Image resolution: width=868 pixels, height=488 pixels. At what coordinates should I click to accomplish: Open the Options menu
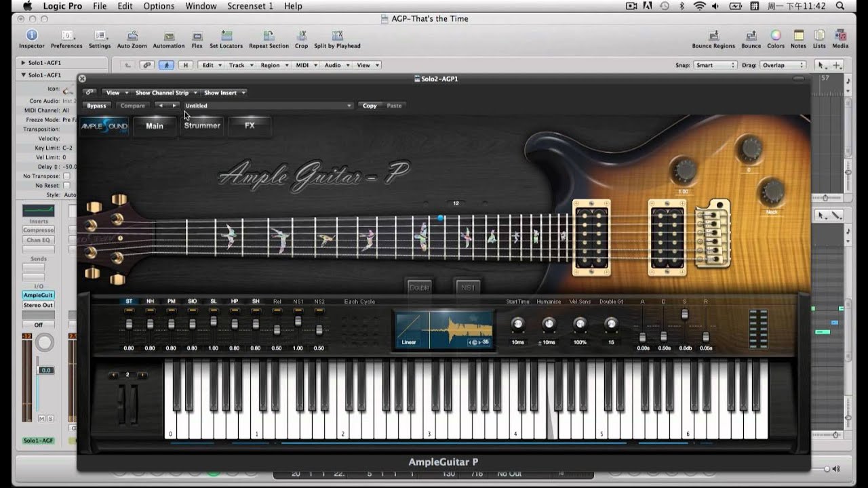[x=159, y=6]
